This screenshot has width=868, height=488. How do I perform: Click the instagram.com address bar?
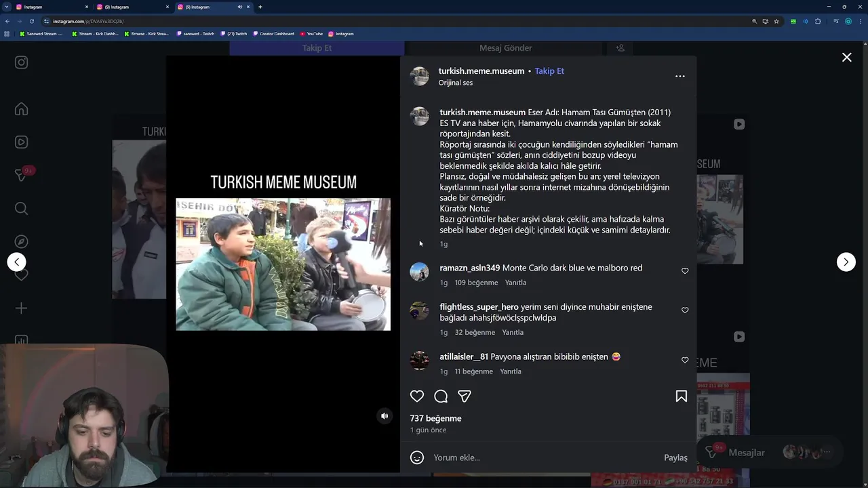400,21
